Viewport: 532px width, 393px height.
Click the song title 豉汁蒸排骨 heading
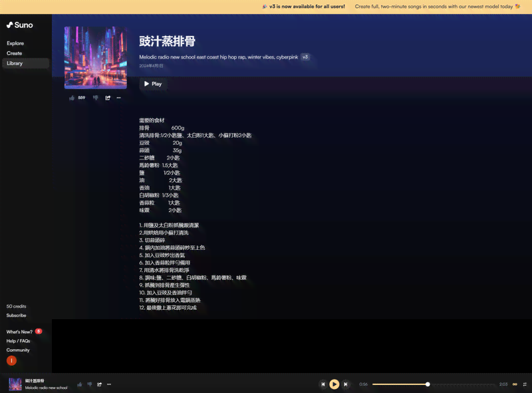point(168,41)
